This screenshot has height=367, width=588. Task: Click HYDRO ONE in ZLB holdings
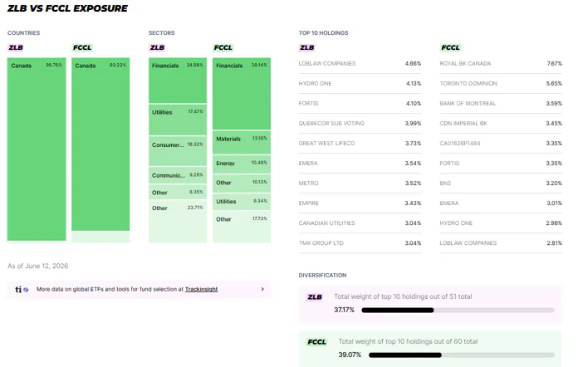click(315, 84)
